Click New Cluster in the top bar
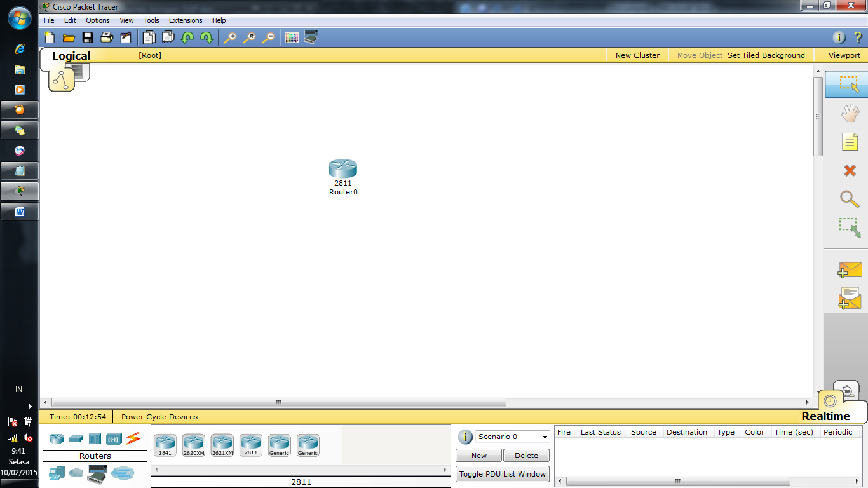This screenshot has width=868, height=488. pyautogui.click(x=637, y=55)
